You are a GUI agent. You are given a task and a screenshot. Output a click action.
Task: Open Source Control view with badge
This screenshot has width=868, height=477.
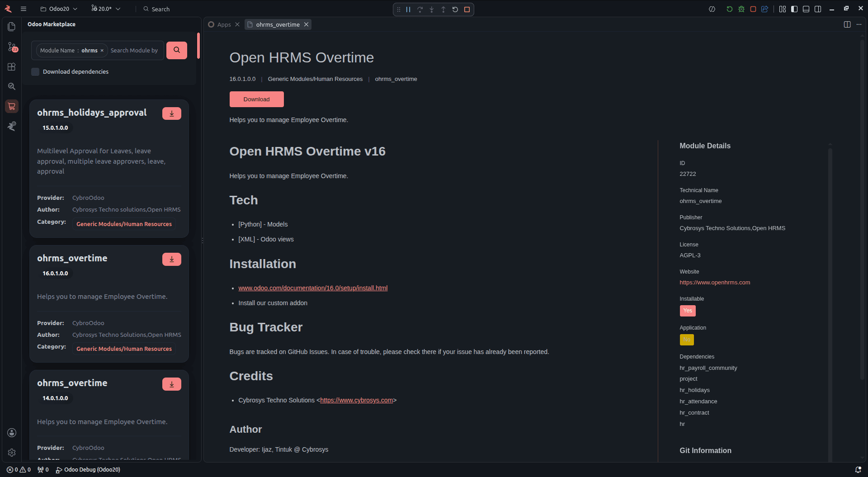[12, 47]
